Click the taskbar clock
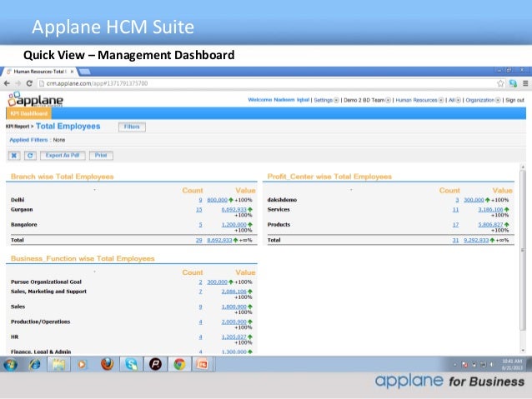This screenshot has height=399, width=532. click(512, 364)
